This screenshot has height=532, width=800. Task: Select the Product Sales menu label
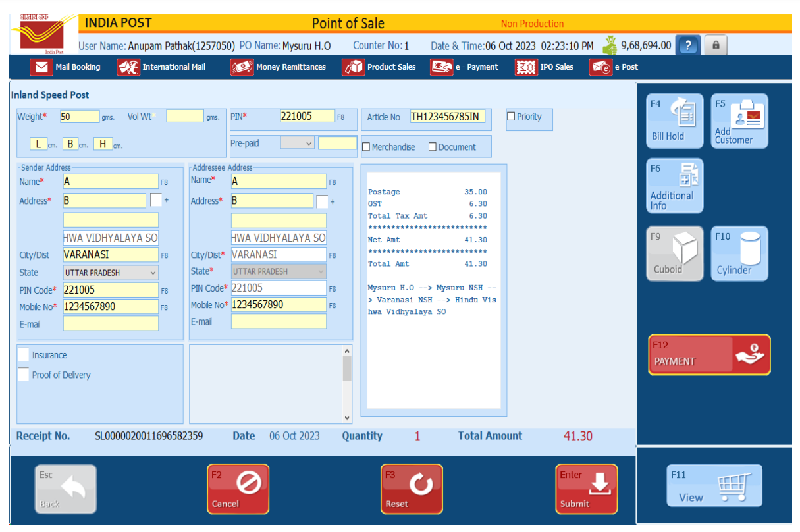392,67
